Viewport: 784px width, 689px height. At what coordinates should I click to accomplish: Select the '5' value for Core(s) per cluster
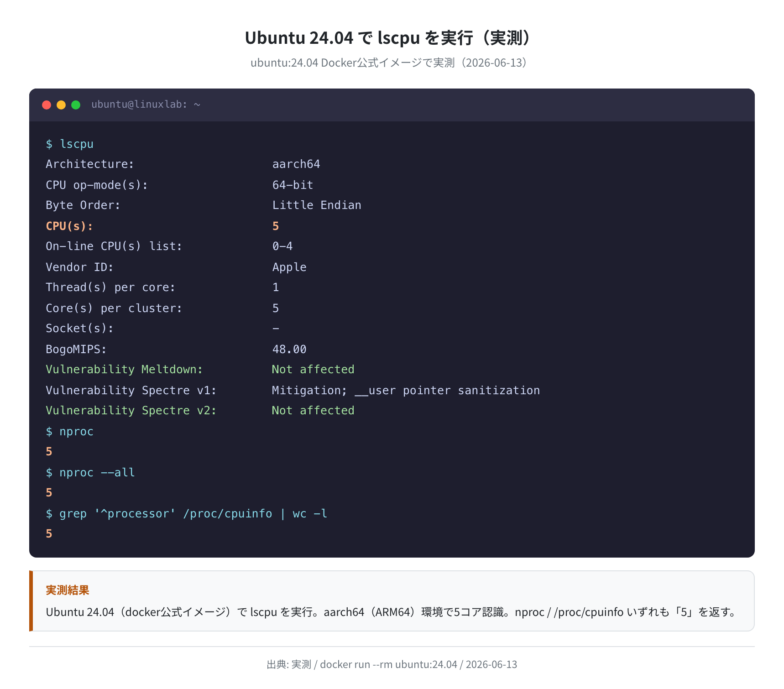point(276,308)
